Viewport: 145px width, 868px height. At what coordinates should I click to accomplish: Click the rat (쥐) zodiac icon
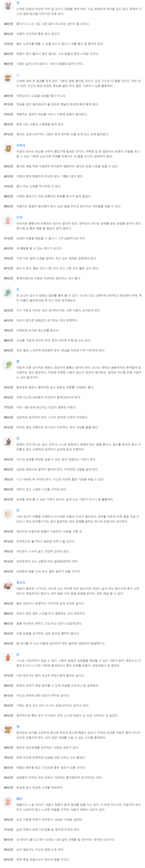pyautogui.click(x=7, y=6)
